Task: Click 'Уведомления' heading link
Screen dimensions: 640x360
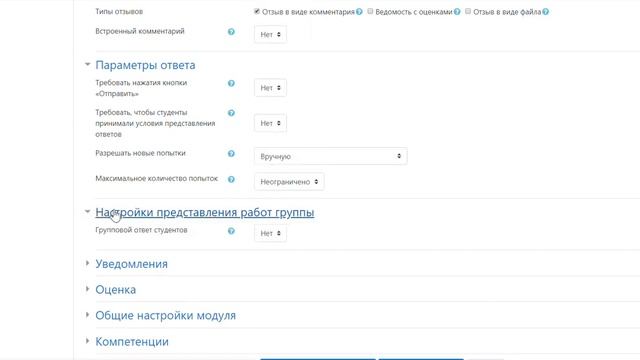Action: point(131,264)
